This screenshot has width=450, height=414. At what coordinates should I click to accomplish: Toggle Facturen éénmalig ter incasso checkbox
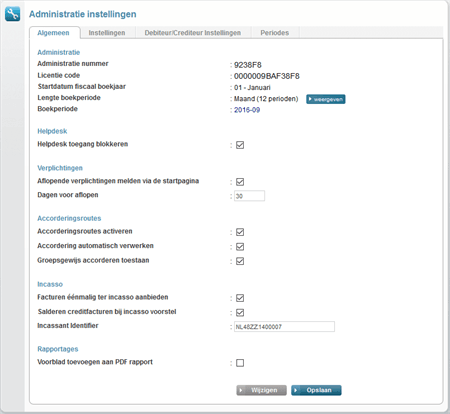(240, 298)
